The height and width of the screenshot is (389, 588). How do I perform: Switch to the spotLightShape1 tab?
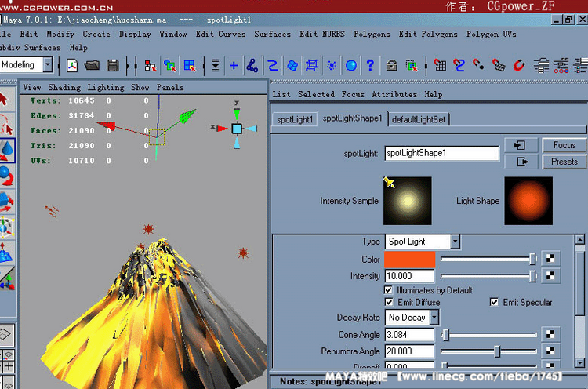[352, 118]
